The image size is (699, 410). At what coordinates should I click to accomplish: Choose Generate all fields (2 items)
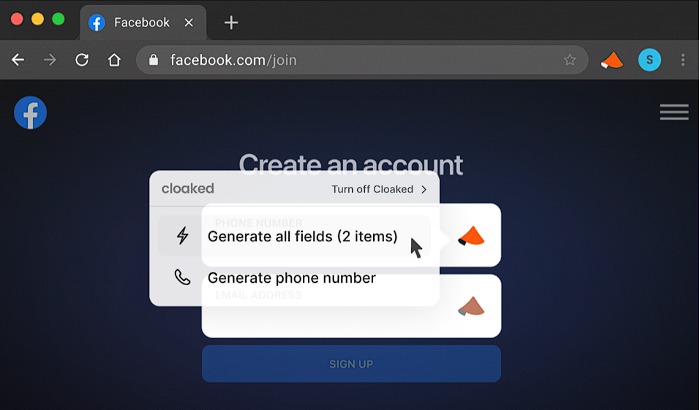[x=294, y=236]
